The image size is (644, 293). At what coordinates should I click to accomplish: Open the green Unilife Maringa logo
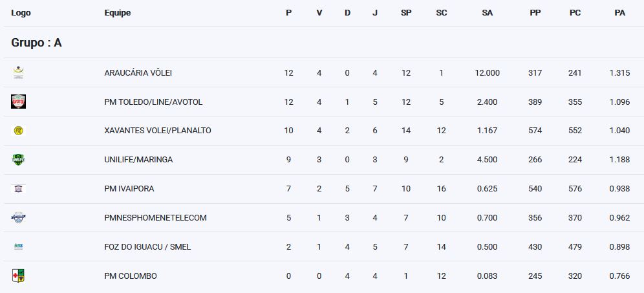pos(18,160)
